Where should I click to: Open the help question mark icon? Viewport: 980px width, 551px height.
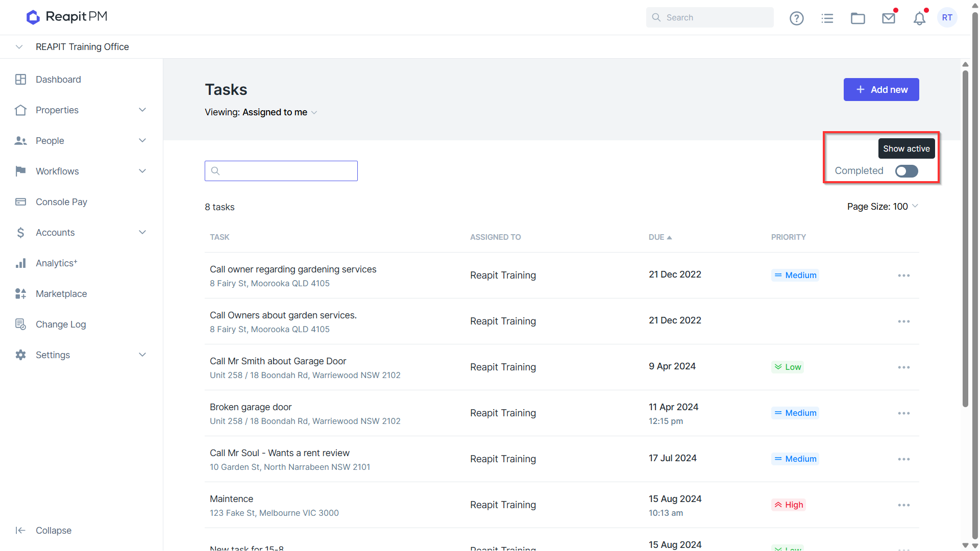tap(797, 18)
